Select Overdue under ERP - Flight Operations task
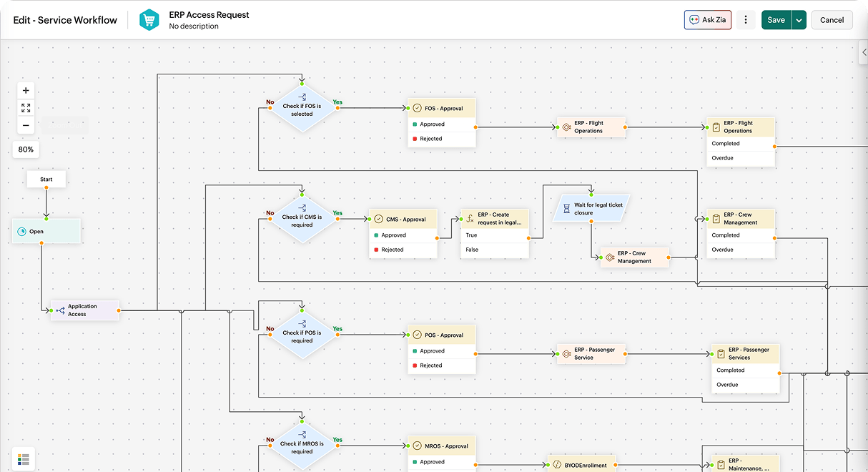 (x=740, y=158)
